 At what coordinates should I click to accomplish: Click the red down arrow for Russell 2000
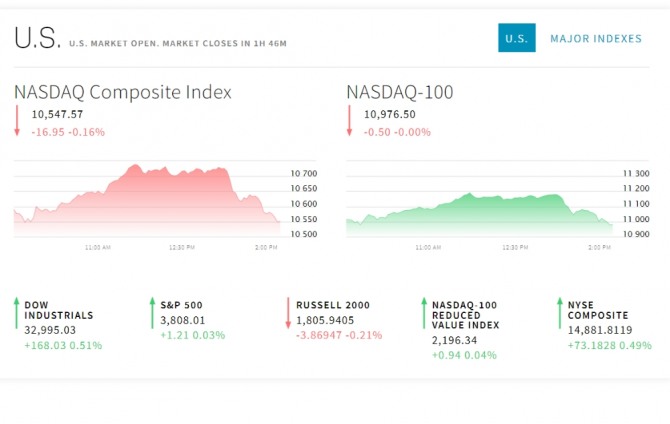coord(287,312)
